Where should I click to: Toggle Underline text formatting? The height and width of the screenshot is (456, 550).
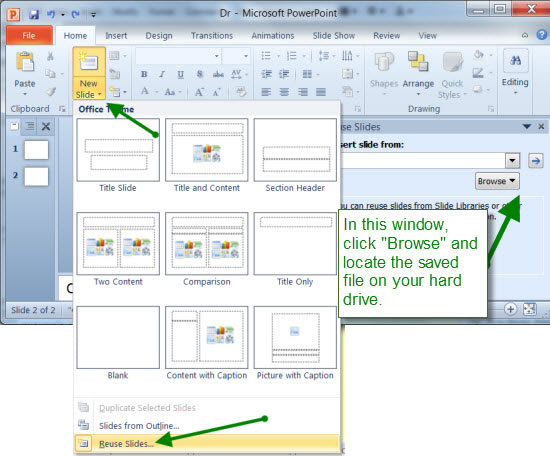pos(180,74)
